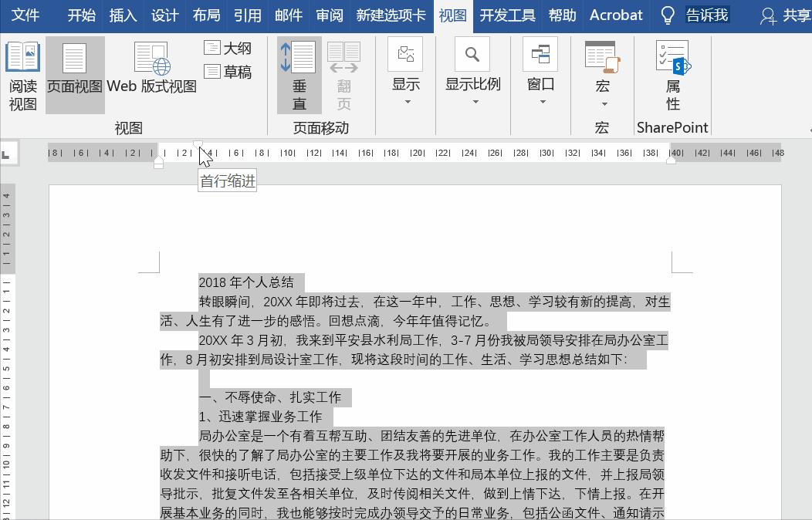The width and height of the screenshot is (812, 520).
Task: Select 页面视图 (Print Layout) view
Action: [x=74, y=73]
